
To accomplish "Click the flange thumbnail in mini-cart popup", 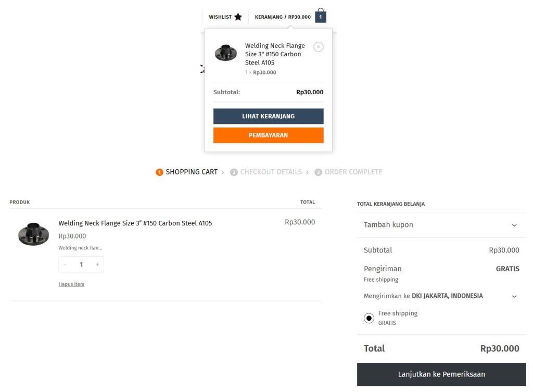I will (x=226, y=53).
